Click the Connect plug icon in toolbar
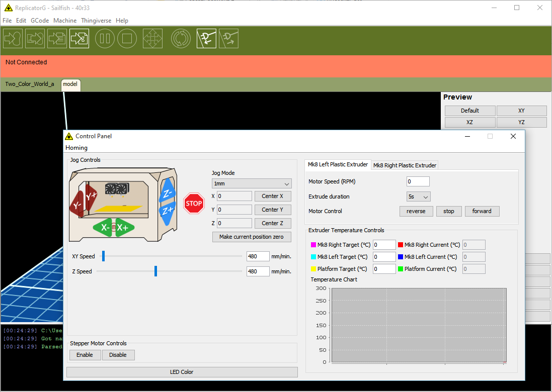Screen dimensions: 552x392 [206, 38]
